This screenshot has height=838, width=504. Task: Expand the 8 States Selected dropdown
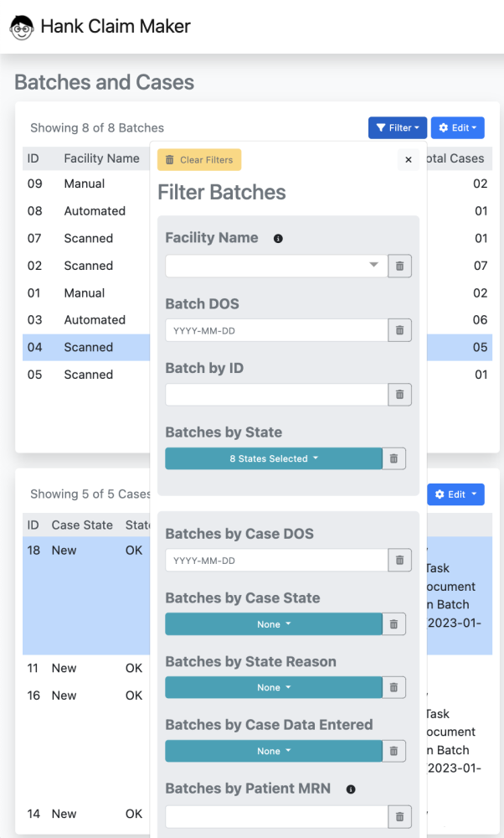[x=272, y=458]
